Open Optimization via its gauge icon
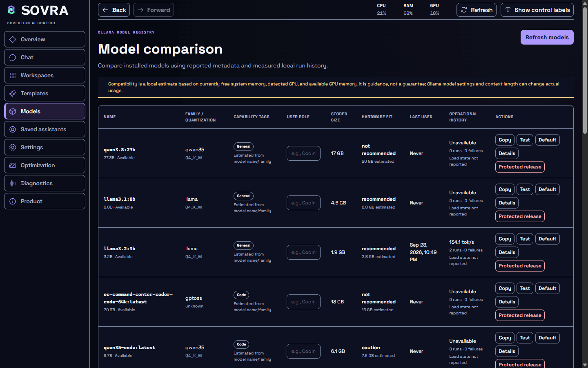Viewport: 588px width, 368px height. tap(13, 165)
